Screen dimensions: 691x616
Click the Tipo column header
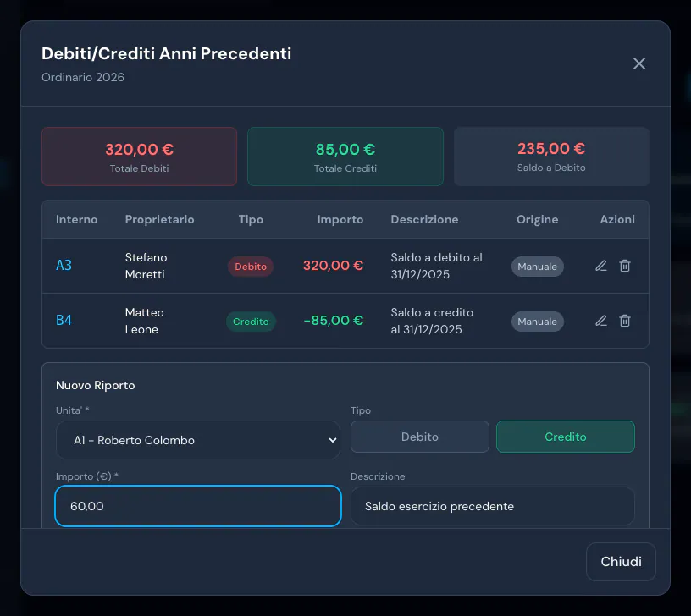[251, 219]
